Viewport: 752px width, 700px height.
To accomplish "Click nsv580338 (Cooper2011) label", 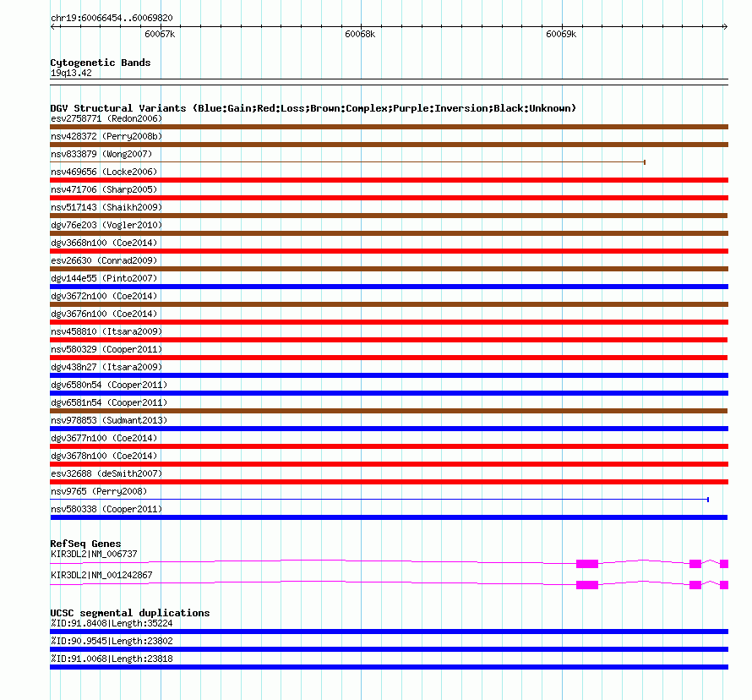I will pos(106,509).
